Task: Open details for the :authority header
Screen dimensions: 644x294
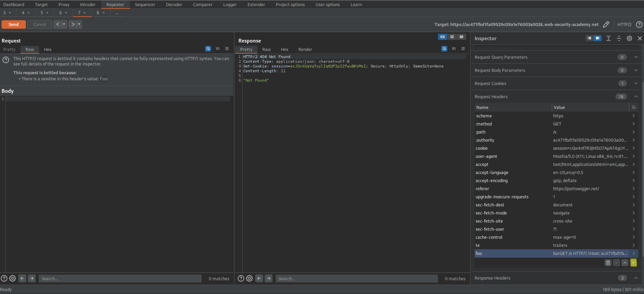Action: pyautogui.click(x=634, y=140)
